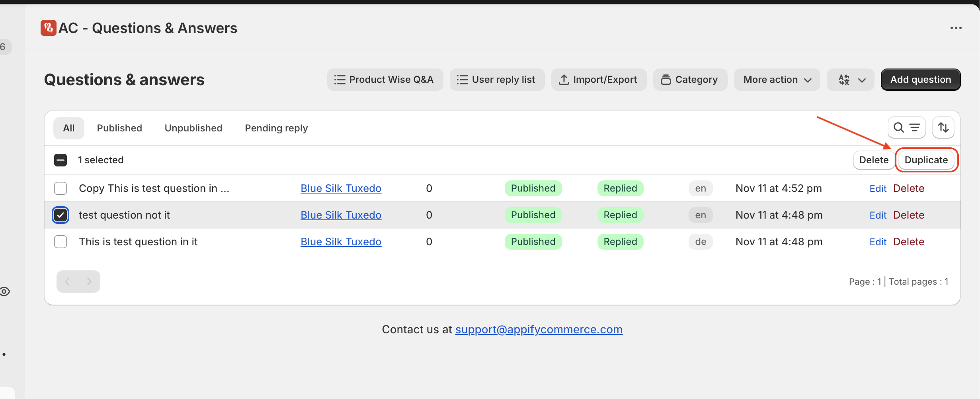Open Import/Export
The width and height of the screenshot is (980, 399).
598,80
